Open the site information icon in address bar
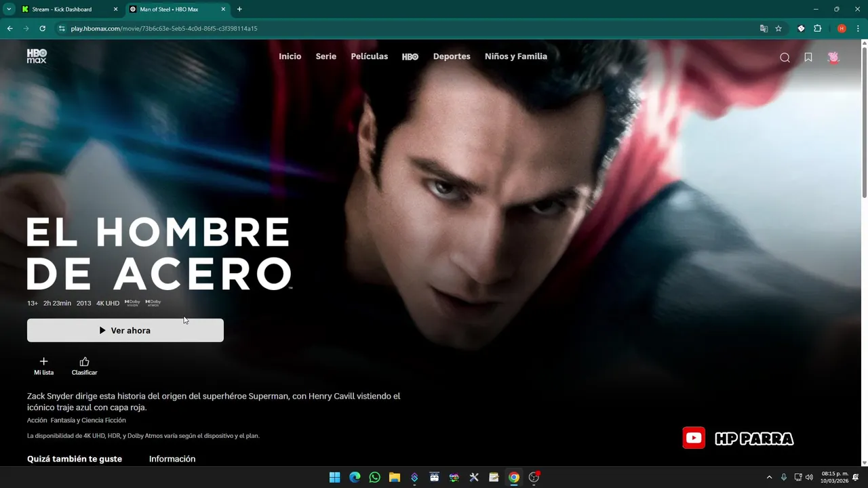Image resolution: width=868 pixels, height=488 pixels. coord(62,28)
